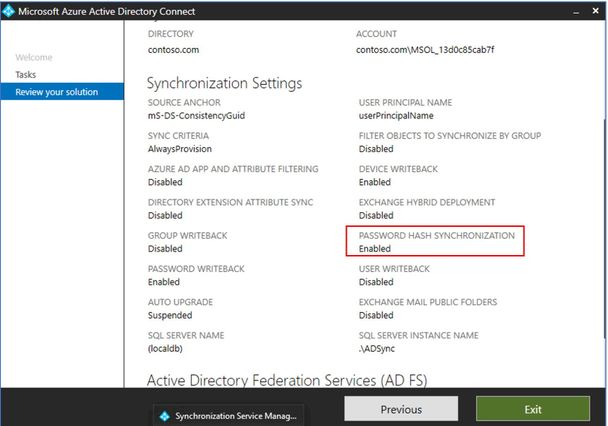The height and width of the screenshot is (426, 608).
Task: Click the DIRECTORY label
Action: pyautogui.click(x=171, y=34)
